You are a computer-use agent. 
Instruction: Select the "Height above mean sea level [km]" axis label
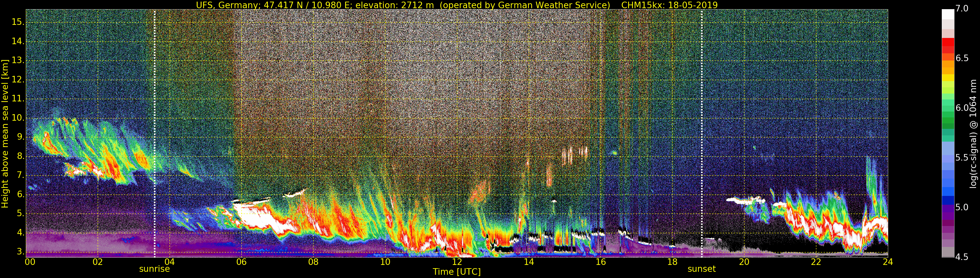[5, 134]
